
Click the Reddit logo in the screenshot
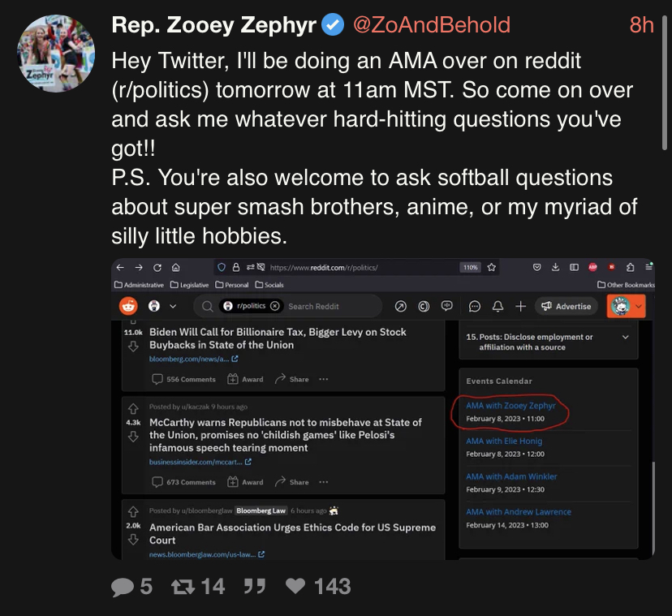pyautogui.click(x=128, y=306)
